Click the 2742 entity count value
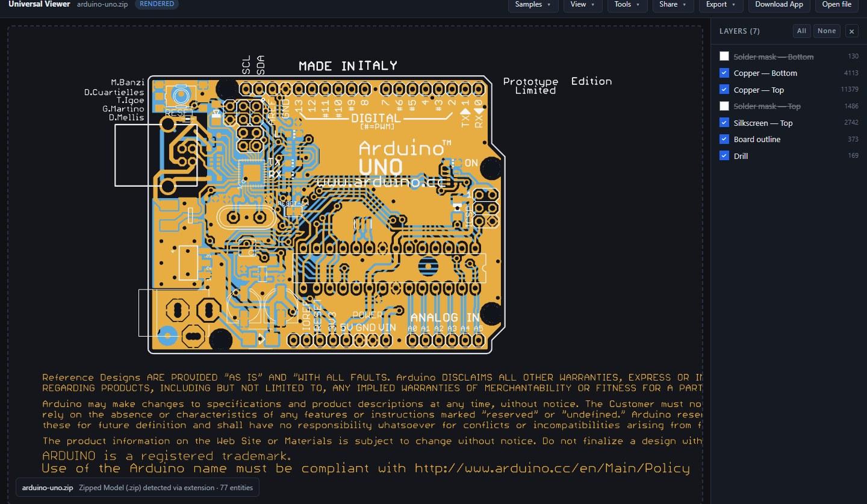The image size is (867, 504). click(x=851, y=123)
